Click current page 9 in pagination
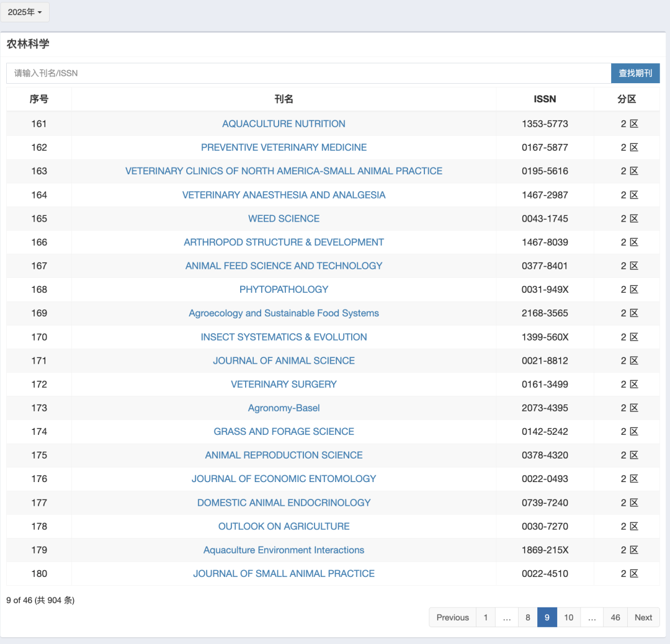Image resolution: width=670 pixels, height=644 pixels. [547, 617]
